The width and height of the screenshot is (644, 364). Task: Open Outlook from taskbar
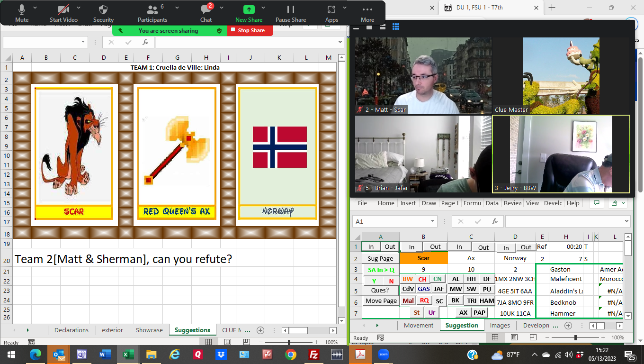[59, 354]
